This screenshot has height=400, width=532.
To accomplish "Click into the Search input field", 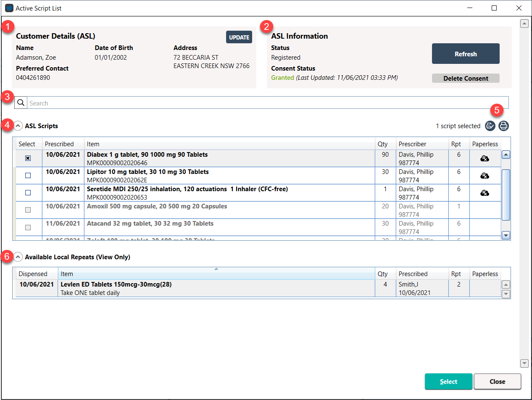I will pyautogui.click(x=268, y=103).
